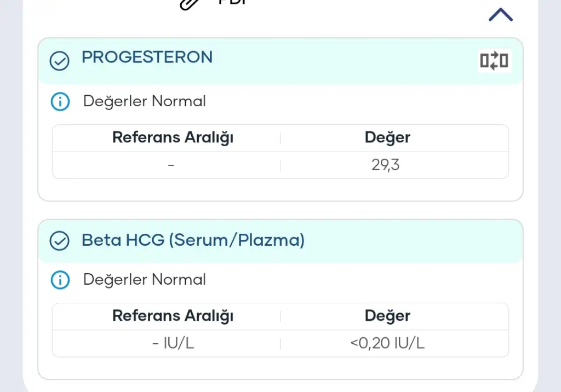Select the Beta HCG value <0,20 IU/L
The image size is (561, 392).
tap(387, 343)
